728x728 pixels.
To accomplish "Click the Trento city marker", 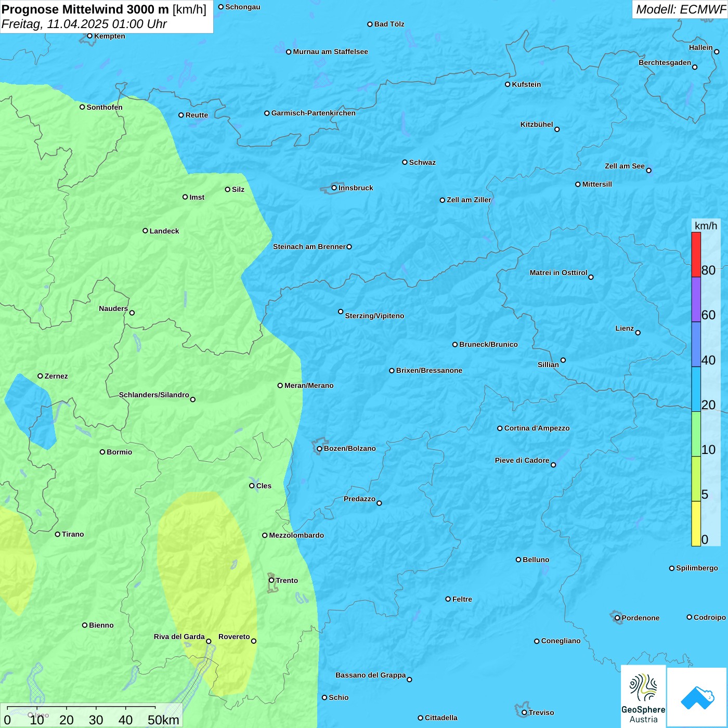I will click(271, 580).
